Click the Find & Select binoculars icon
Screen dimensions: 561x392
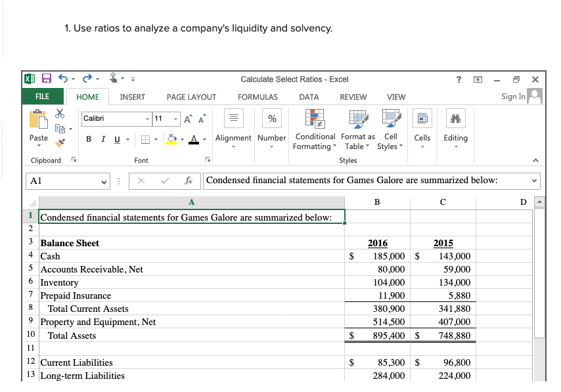point(455,118)
